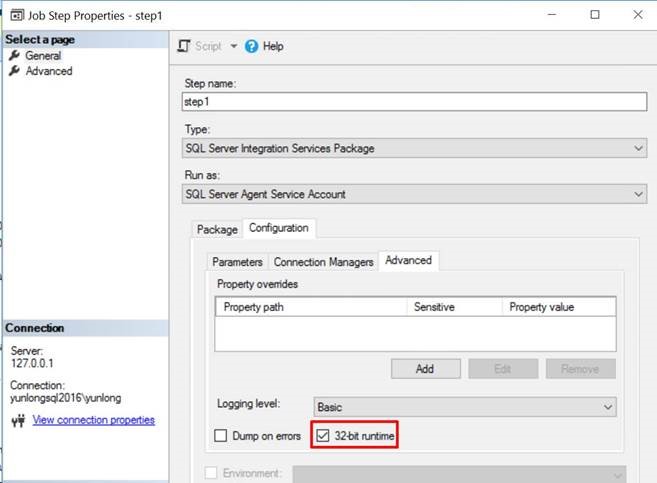Click the Script toolbar icon

pos(184,46)
